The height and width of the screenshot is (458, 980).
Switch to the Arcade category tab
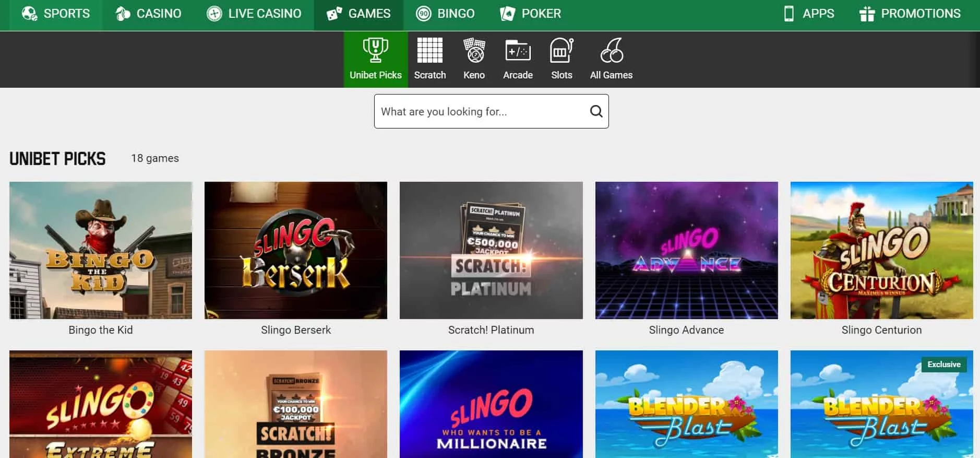(518, 60)
